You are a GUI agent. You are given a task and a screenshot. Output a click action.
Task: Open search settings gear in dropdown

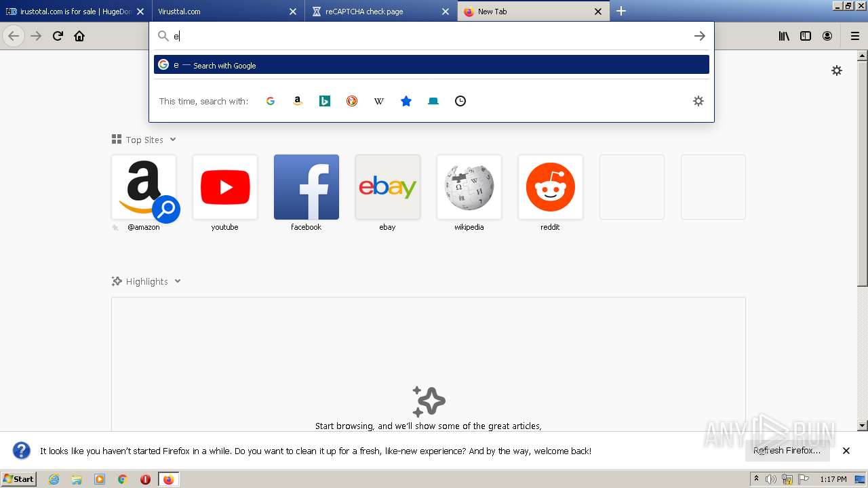pyautogui.click(x=698, y=101)
